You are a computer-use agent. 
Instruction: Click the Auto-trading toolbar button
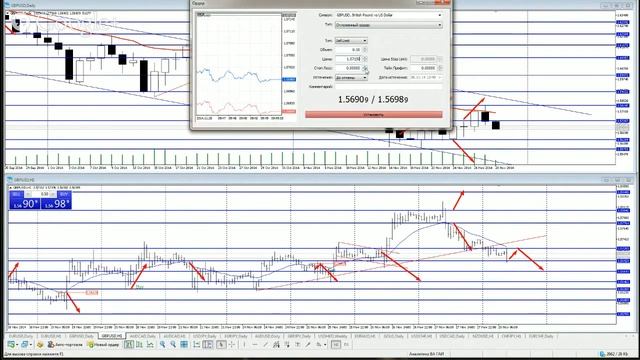pyautogui.click(x=66, y=345)
